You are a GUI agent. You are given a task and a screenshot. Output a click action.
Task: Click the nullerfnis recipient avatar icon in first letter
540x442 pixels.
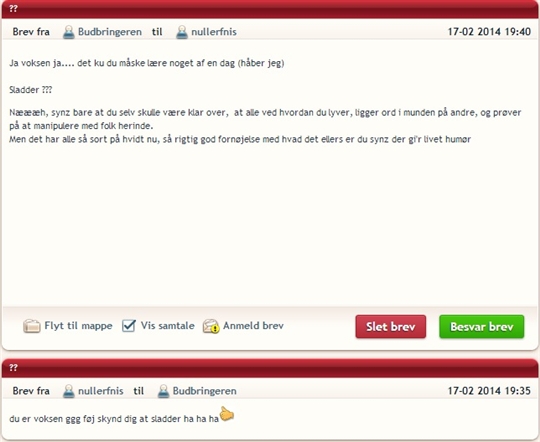pyautogui.click(x=182, y=32)
